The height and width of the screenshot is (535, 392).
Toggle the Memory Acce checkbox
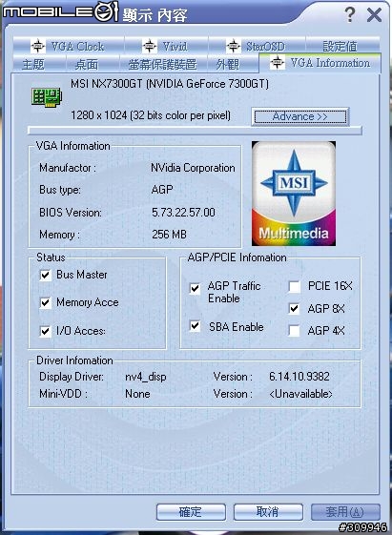[x=46, y=302]
